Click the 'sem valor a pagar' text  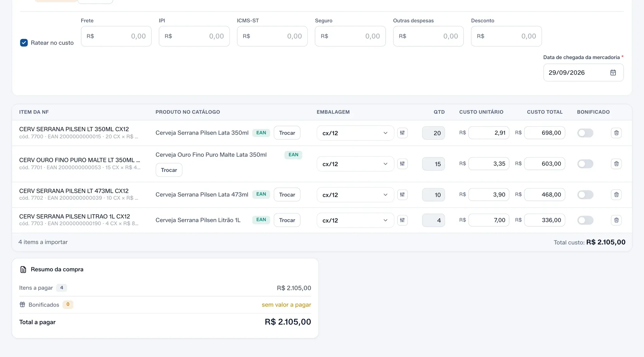click(x=286, y=305)
